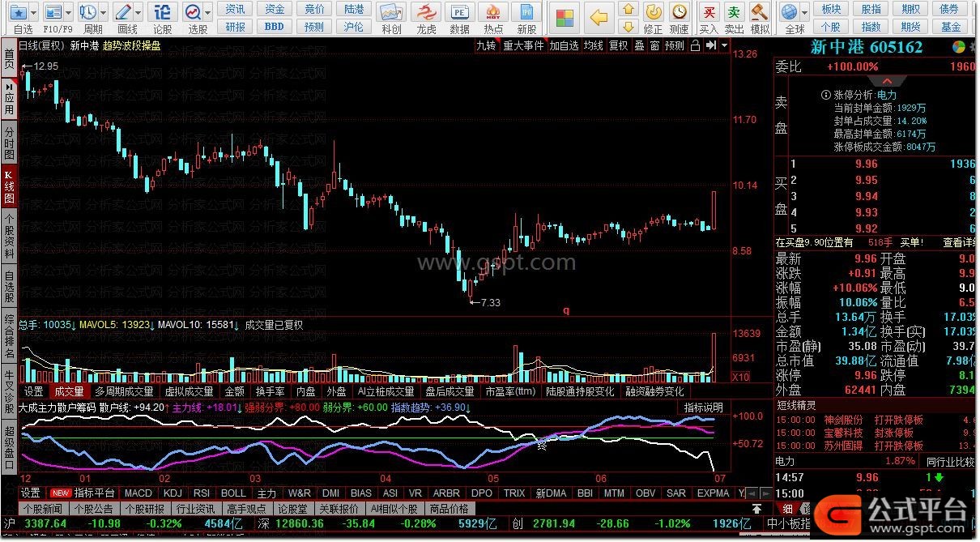This screenshot has height=542, width=980.
Task: Click 查看详细 link in order panel
Action: coord(958,242)
